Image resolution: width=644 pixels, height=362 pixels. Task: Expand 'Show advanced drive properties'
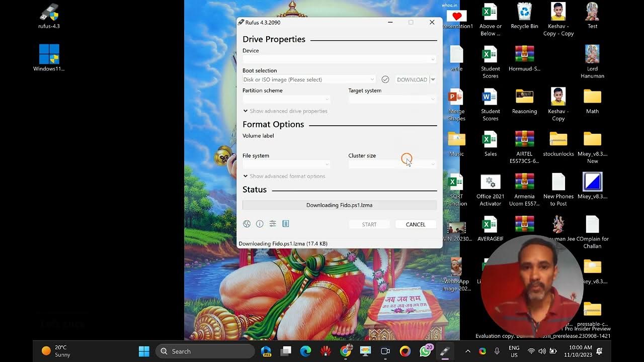tap(285, 111)
